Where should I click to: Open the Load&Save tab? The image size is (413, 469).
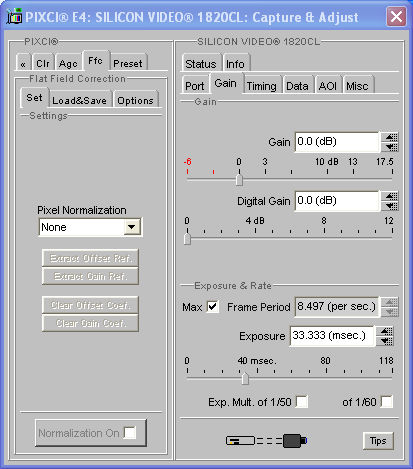(x=80, y=100)
